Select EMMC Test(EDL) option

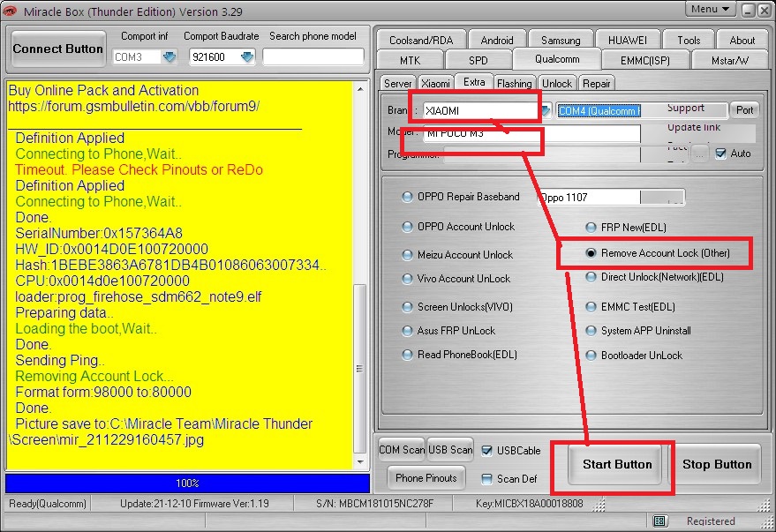(591, 306)
